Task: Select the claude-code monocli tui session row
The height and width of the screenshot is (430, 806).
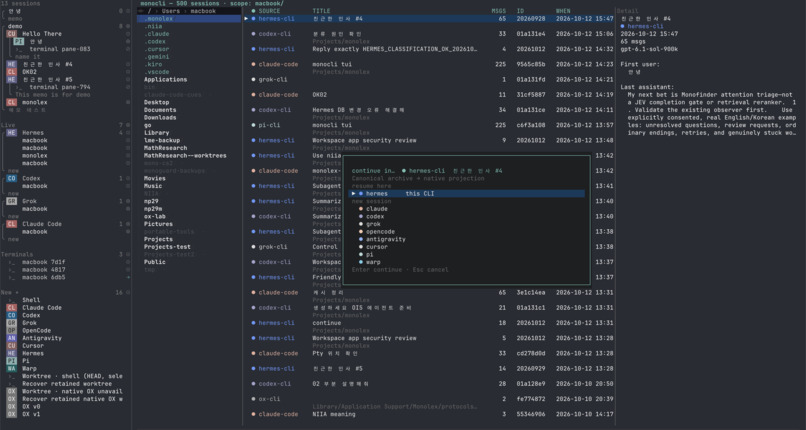Action: coord(431,64)
